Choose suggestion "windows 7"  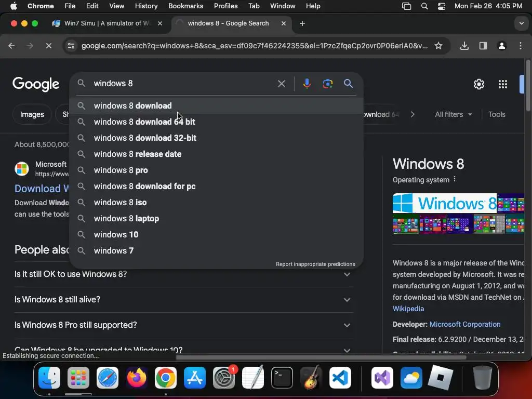[217, 251]
